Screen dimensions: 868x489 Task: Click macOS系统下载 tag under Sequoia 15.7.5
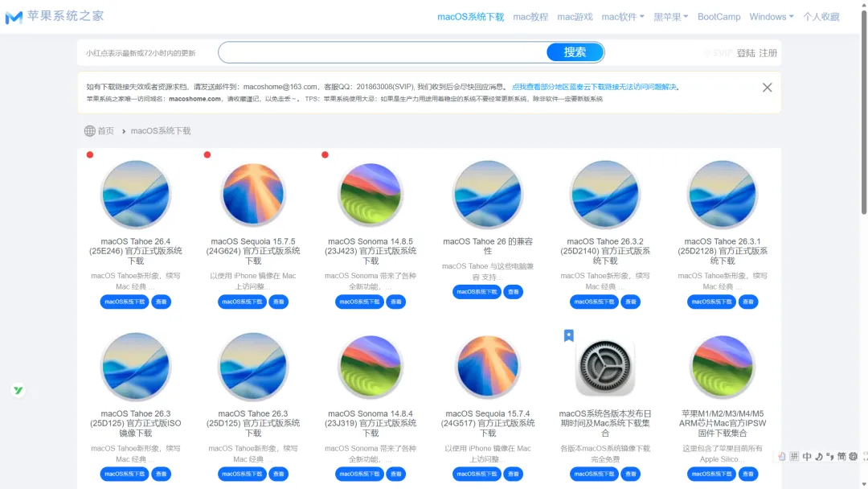tap(242, 302)
